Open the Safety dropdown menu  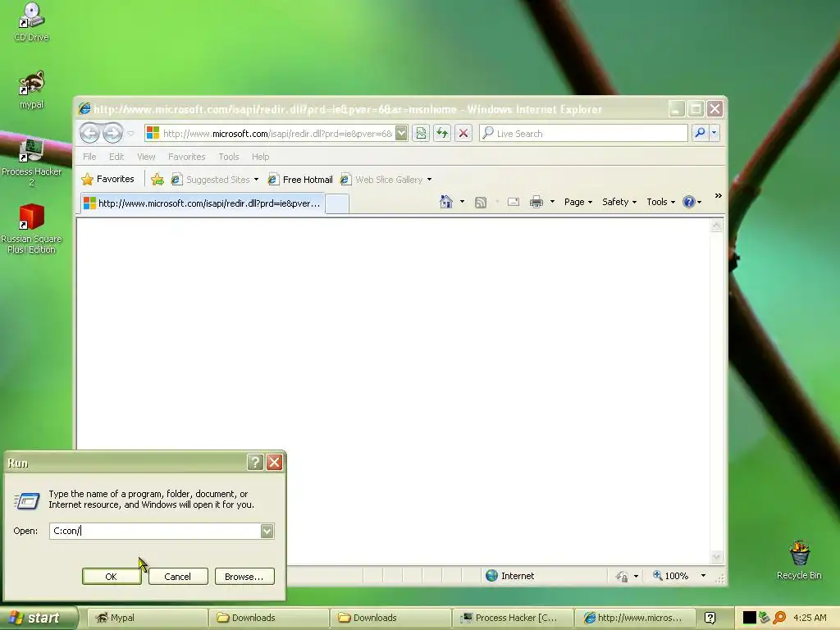click(619, 202)
